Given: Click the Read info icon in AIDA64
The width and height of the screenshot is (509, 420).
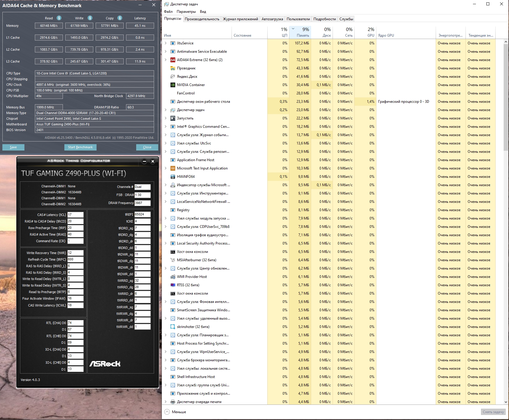Looking at the screenshot, I should coord(59,18).
